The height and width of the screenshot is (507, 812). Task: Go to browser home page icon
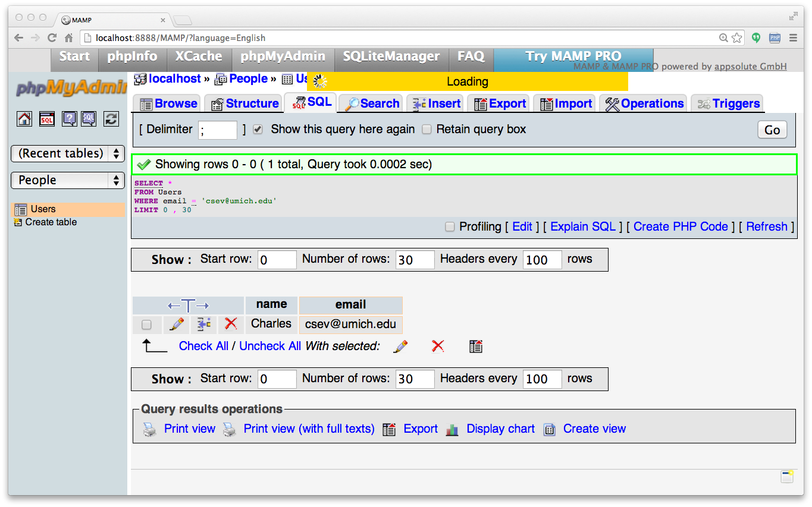(69, 38)
